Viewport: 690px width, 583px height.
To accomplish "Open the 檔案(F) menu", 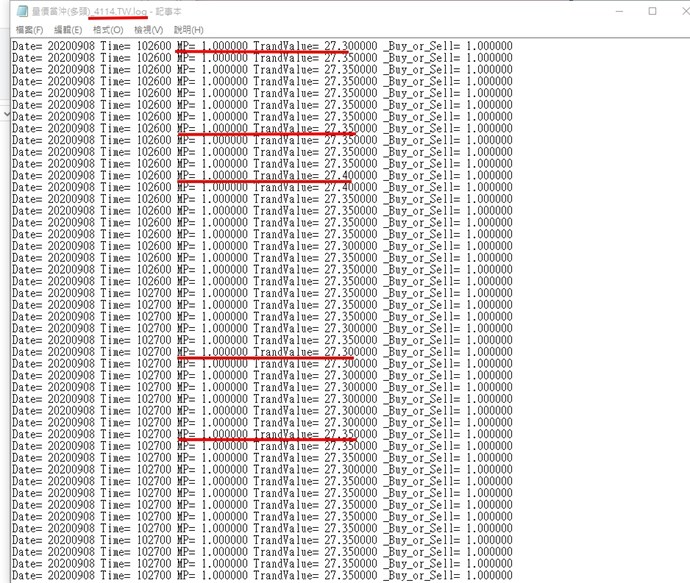I will (29, 30).
